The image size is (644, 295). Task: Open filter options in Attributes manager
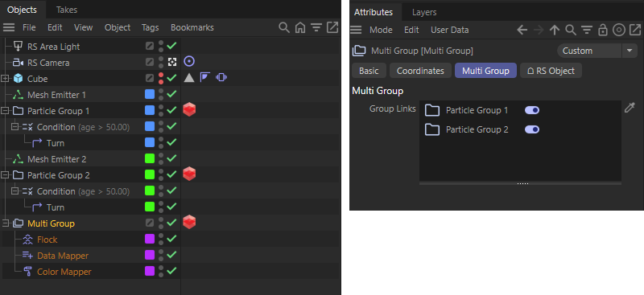click(587, 30)
